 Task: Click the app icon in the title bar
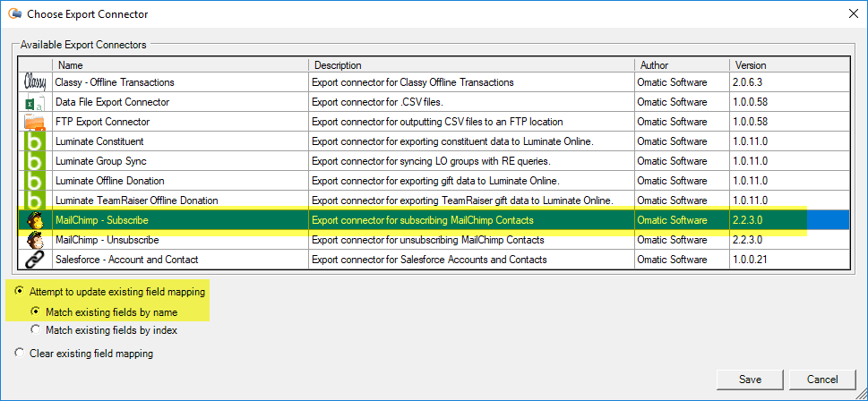click(x=15, y=13)
